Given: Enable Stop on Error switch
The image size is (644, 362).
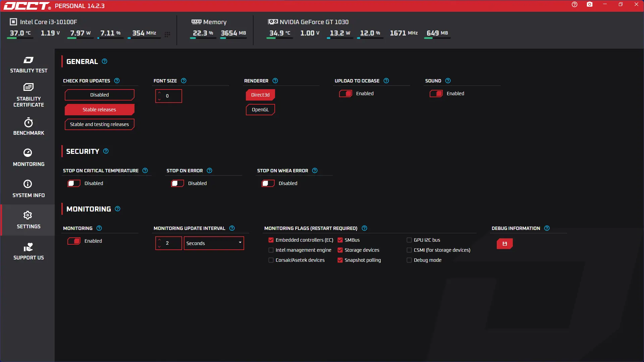Looking at the screenshot, I should (x=177, y=183).
